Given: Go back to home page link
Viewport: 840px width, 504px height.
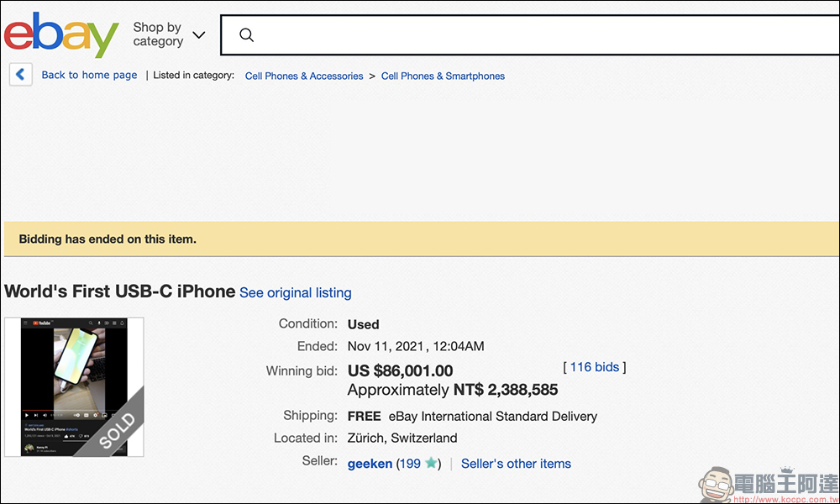Looking at the screenshot, I should tap(90, 75).
